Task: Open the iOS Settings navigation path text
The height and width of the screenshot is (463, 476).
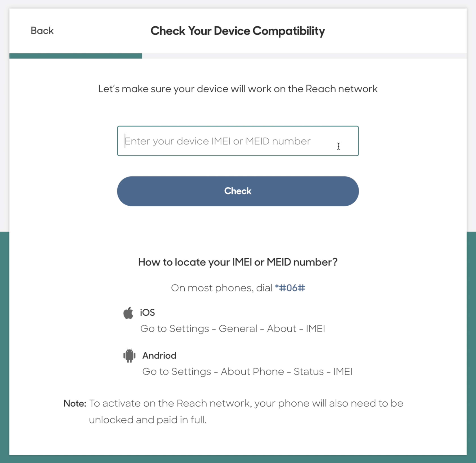Action: click(x=233, y=329)
